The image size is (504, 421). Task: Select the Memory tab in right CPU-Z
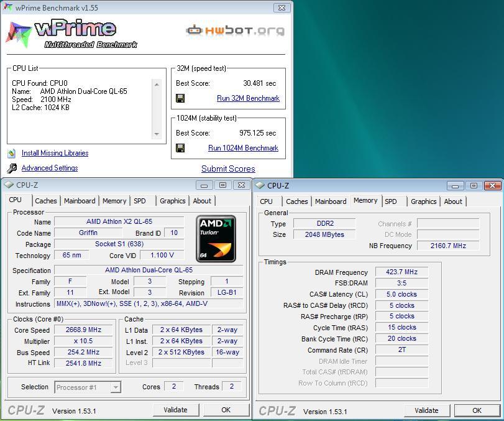coord(365,200)
